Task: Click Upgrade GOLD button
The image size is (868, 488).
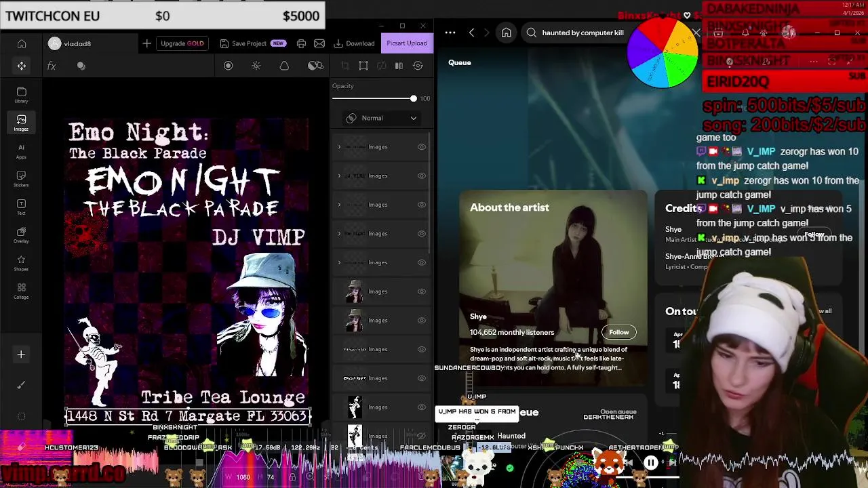Action: pyautogui.click(x=182, y=43)
